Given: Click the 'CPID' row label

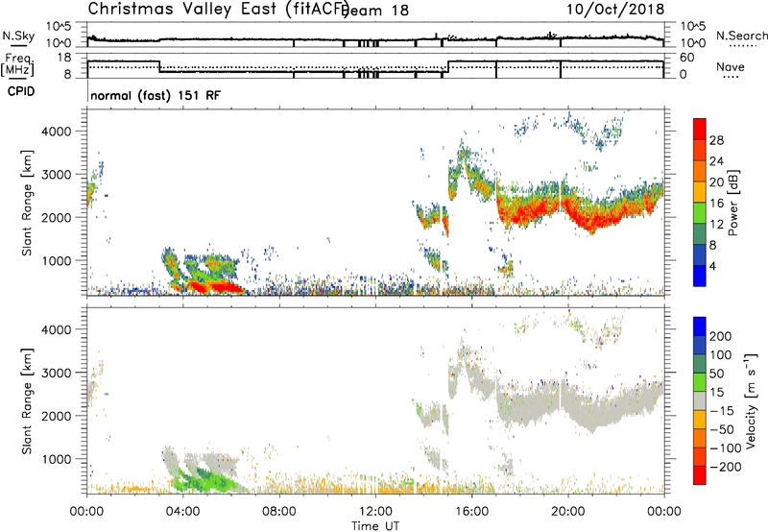Looking at the screenshot, I should click(21, 91).
